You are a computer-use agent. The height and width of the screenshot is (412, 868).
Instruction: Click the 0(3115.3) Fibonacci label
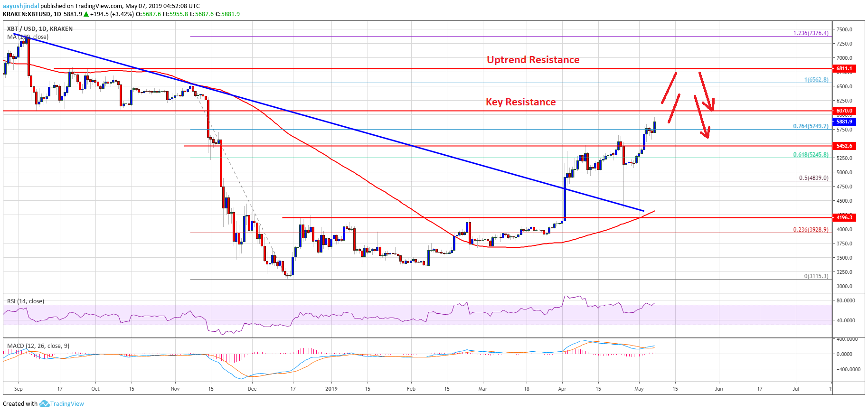816,276
